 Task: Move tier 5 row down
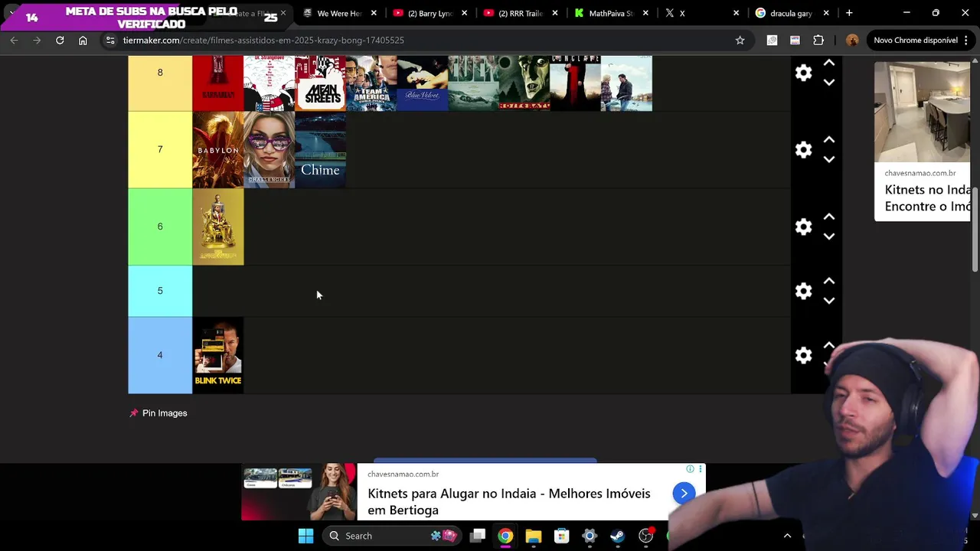point(829,302)
